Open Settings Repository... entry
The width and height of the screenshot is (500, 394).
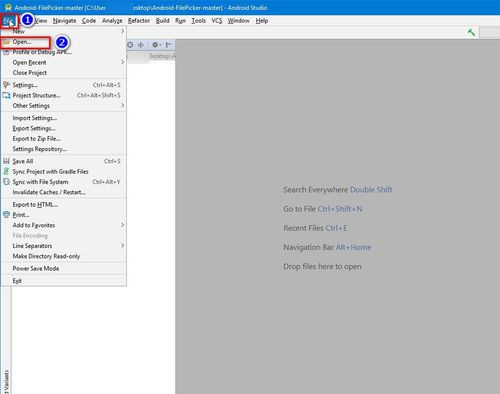point(63,149)
